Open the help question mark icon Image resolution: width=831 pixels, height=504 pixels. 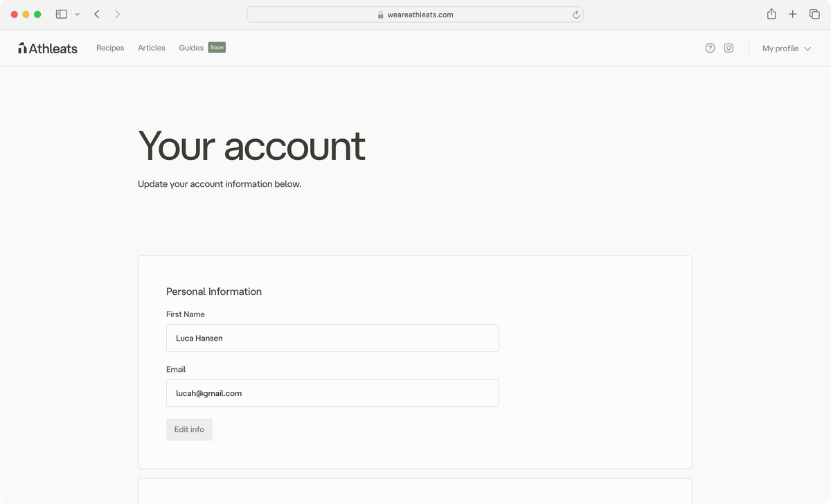[x=710, y=48]
